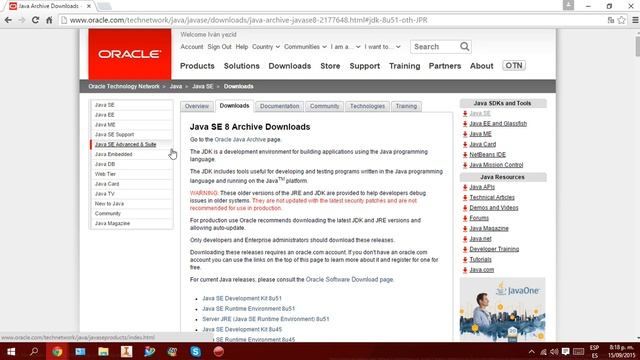This screenshot has width=640, height=360.
Task: Open the Oracle Java Archive link
Action: (240, 140)
